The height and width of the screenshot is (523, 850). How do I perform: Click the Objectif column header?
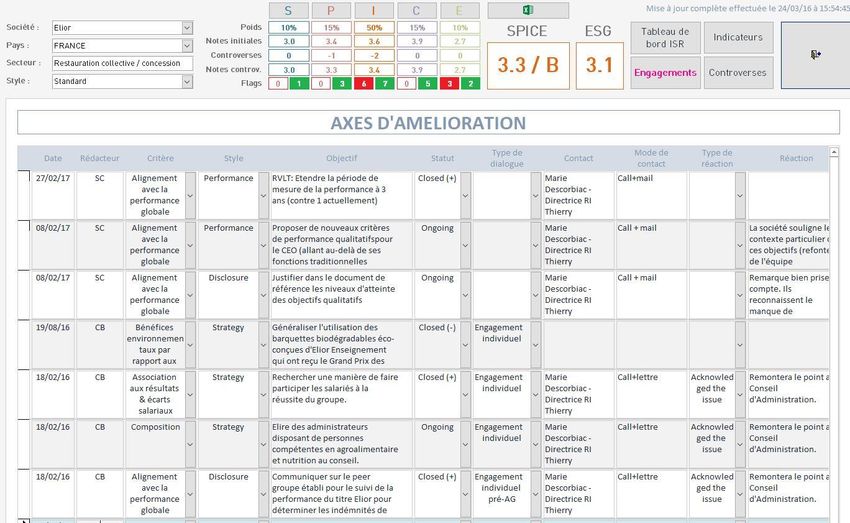(x=342, y=158)
